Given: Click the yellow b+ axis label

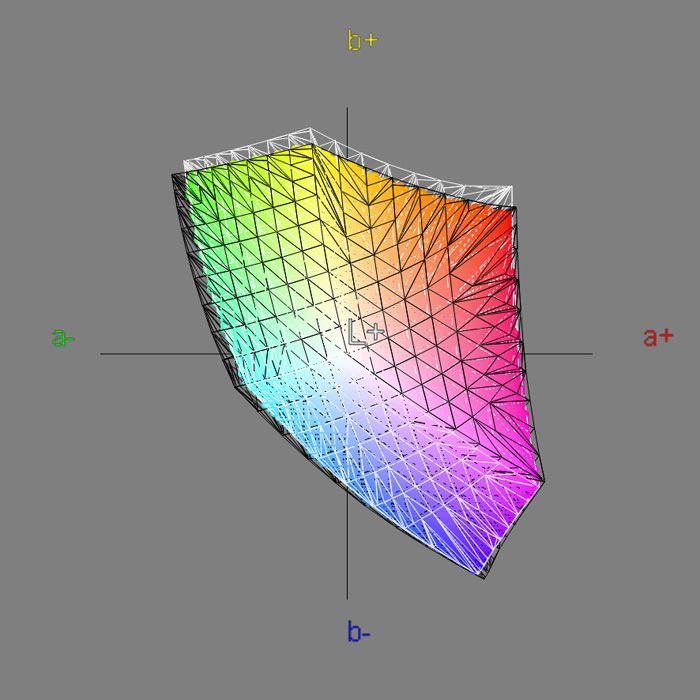Looking at the screenshot, I should pos(362,41).
